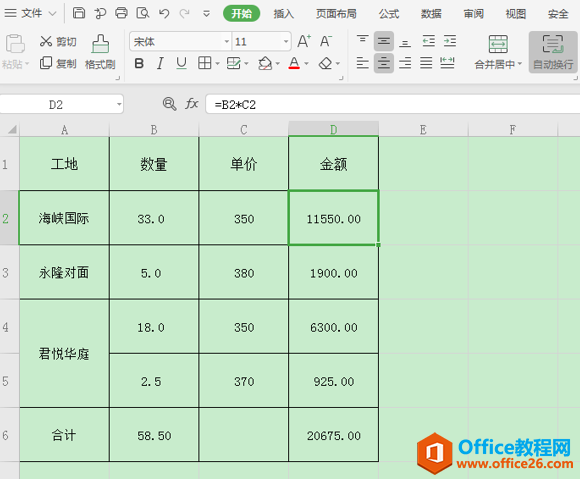Open the 文件 menu dropdown arrow

coord(53,14)
